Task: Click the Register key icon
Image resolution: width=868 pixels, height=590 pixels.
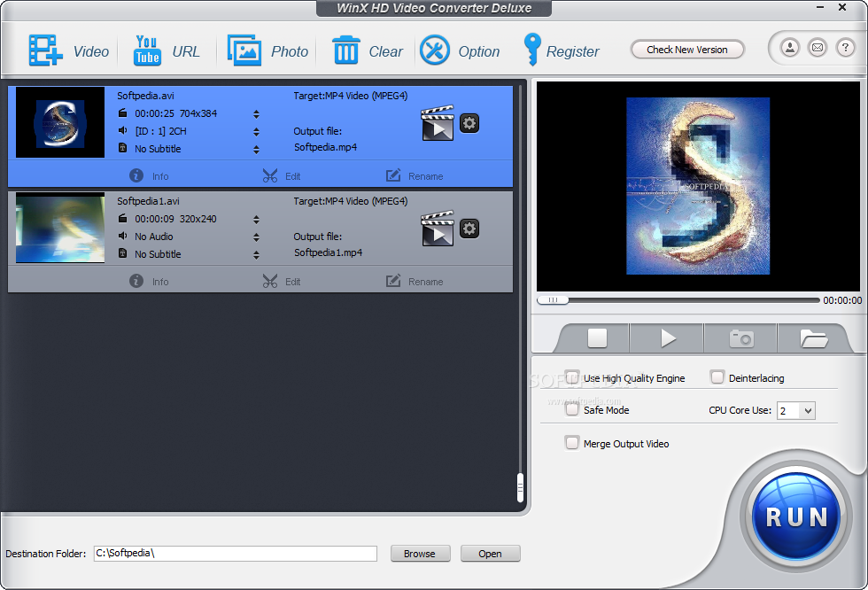Action: [x=532, y=50]
